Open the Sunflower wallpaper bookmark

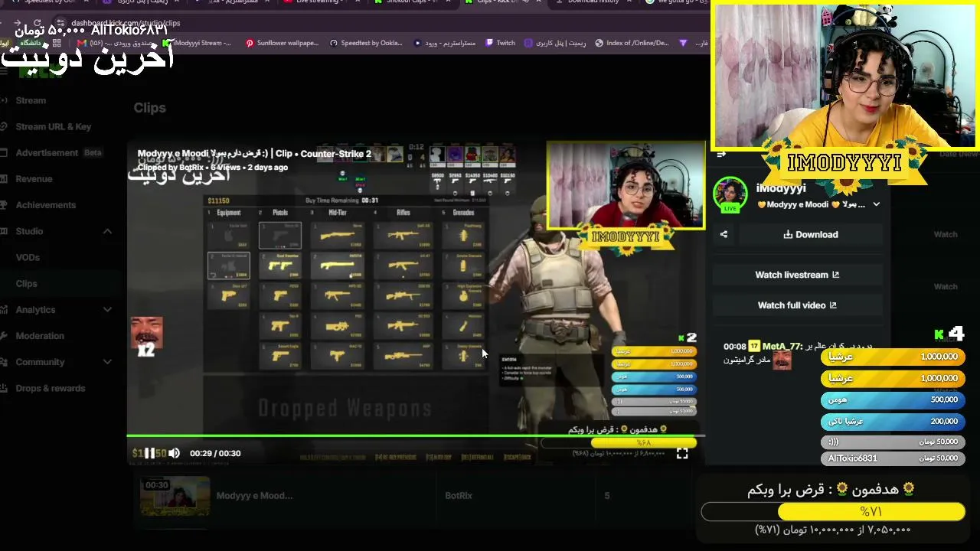[x=282, y=43]
